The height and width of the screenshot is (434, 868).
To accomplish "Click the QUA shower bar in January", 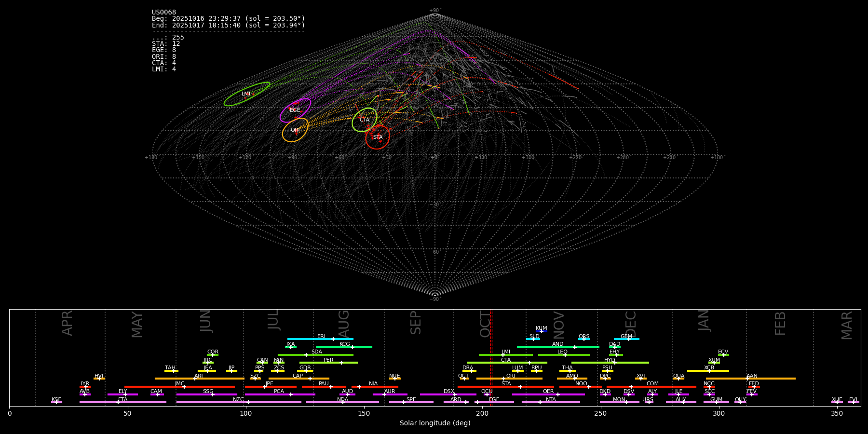I will (678, 379).
